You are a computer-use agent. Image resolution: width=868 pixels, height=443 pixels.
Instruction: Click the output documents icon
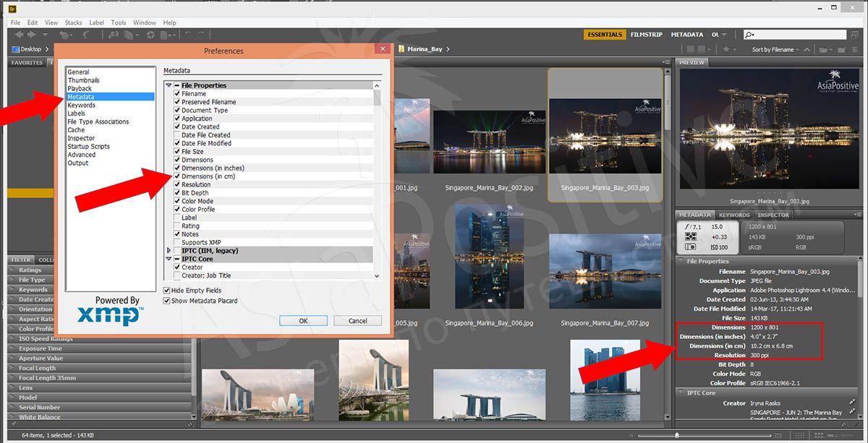(x=169, y=35)
